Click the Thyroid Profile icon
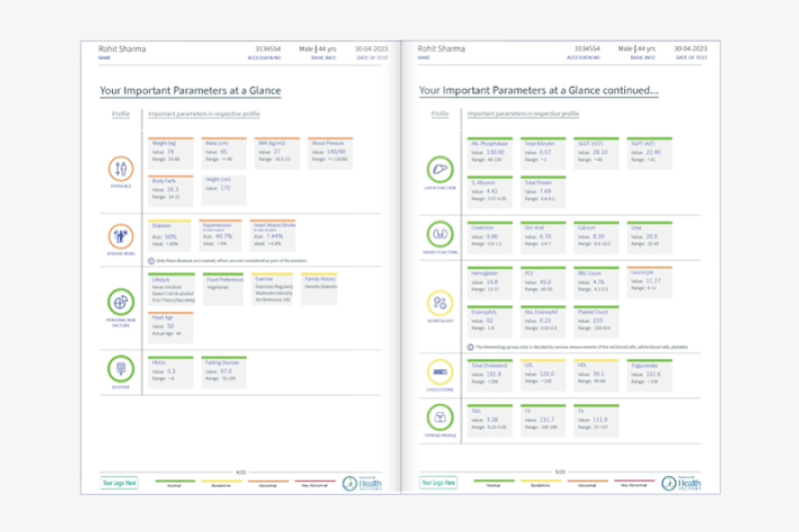 click(439, 417)
